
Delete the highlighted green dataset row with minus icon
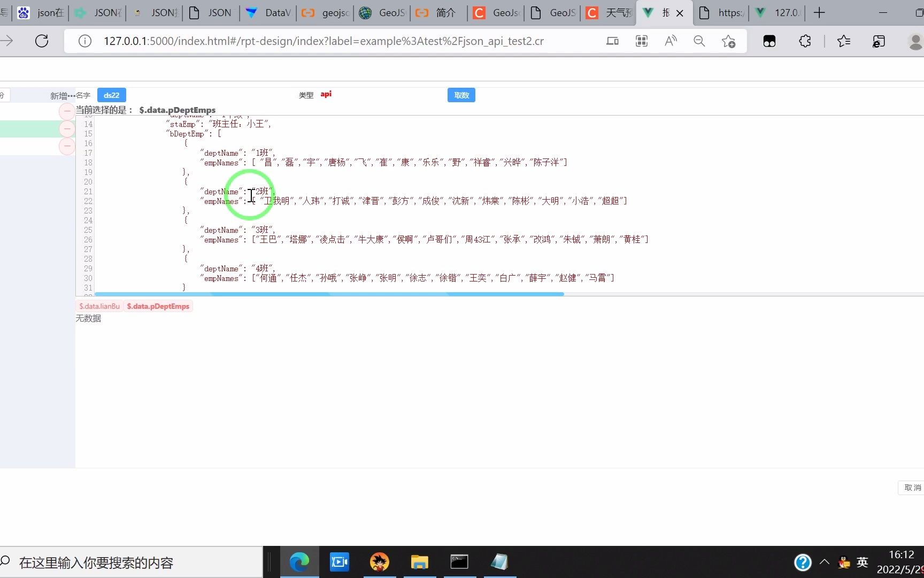pyautogui.click(x=67, y=128)
